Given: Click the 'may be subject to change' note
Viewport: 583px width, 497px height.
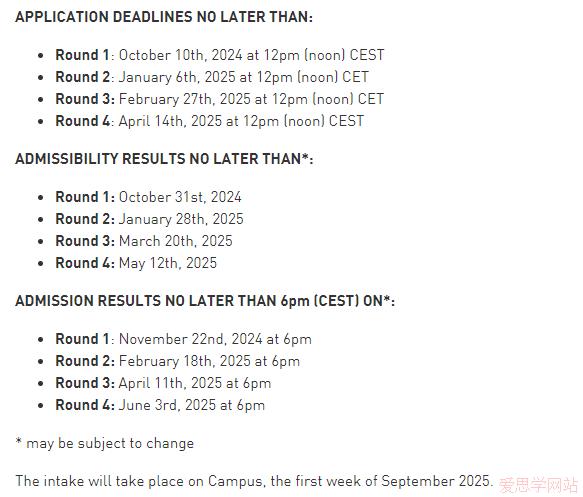Looking at the screenshot, I should click(105, 443).
